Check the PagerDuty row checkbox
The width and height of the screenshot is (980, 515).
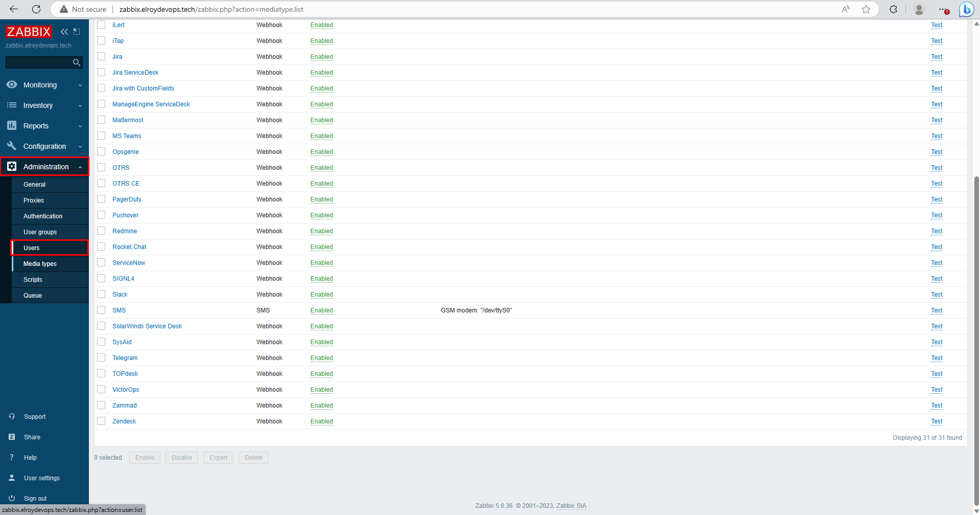click(101, 199)
